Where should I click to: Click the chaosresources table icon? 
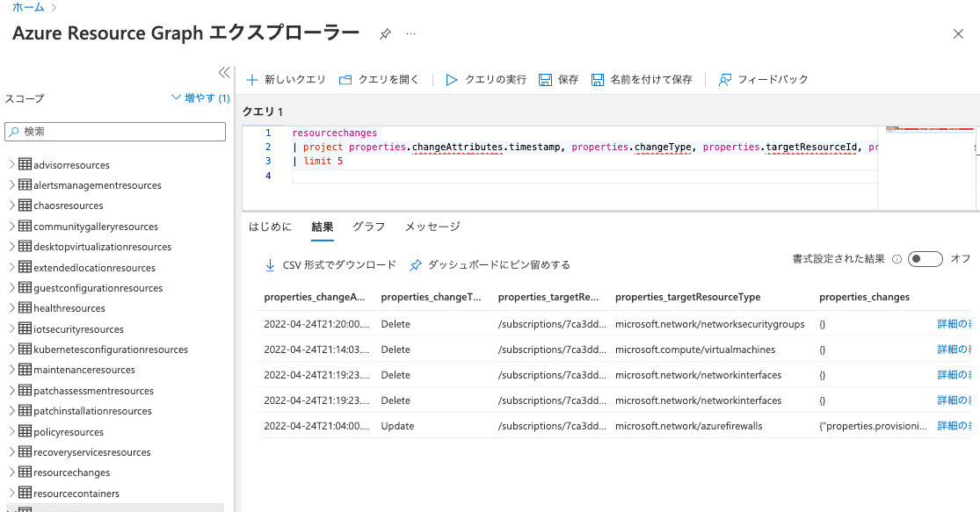pyautogui.click(x=25, y=205)
